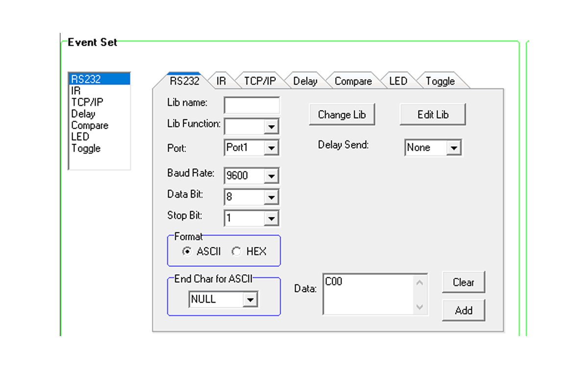588x368 pixels.
Task: Open the Baud Rate dropdown
Action: click(x=271, y=176)
